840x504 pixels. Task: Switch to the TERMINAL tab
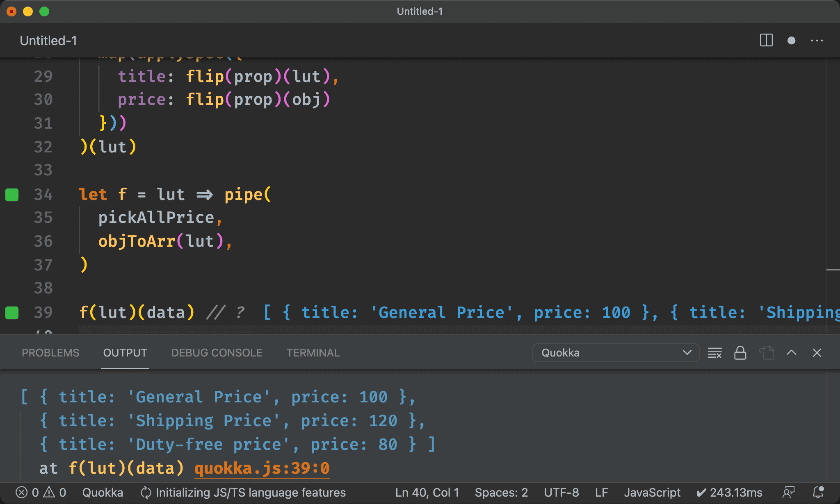point(313,353)
